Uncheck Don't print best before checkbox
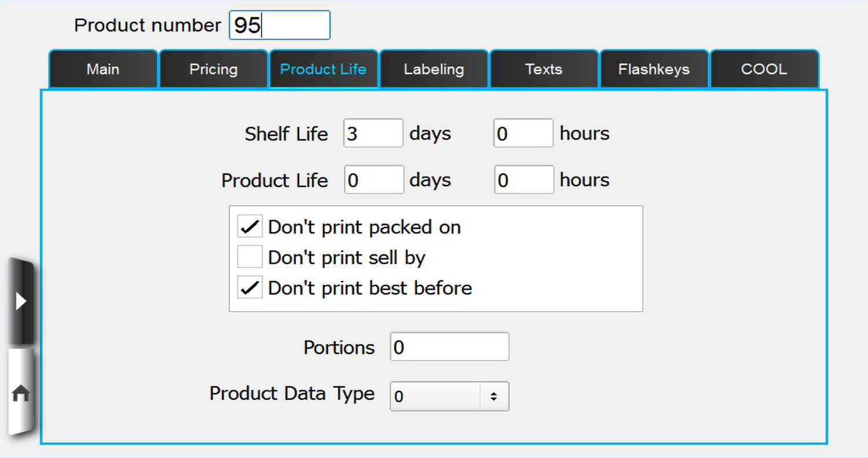Image resolution: width=868 pixels, height=458 pixels. point(250,288)
